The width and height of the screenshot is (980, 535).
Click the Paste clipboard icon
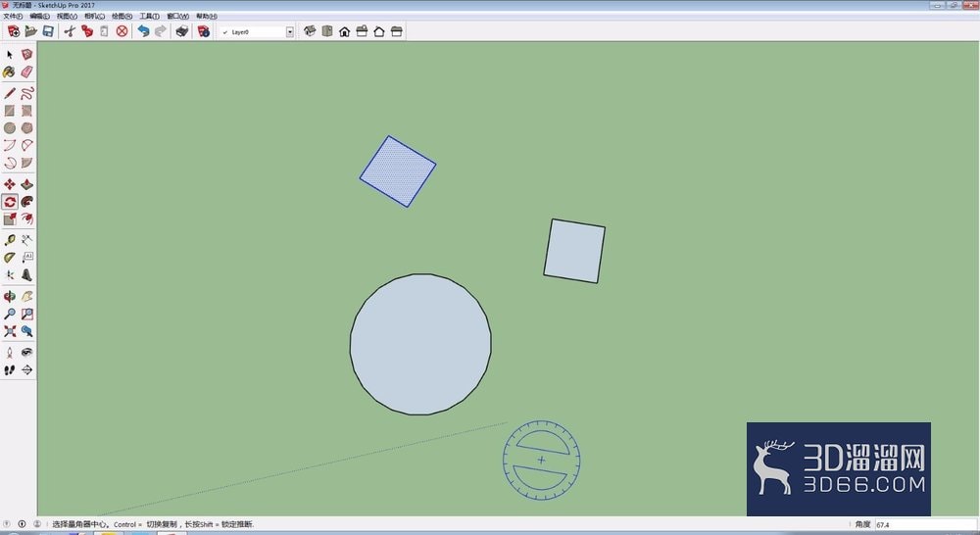click(105, 31)
